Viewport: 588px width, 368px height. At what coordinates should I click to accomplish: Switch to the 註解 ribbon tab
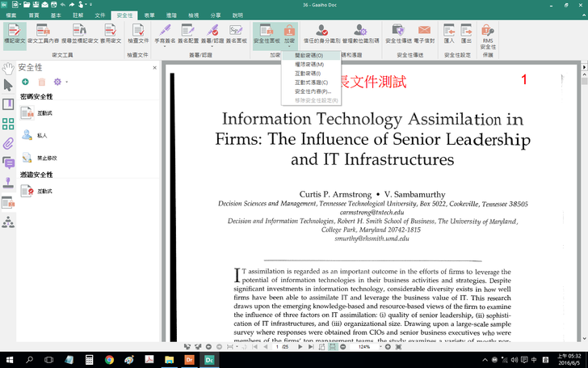(x=78, y=15)
